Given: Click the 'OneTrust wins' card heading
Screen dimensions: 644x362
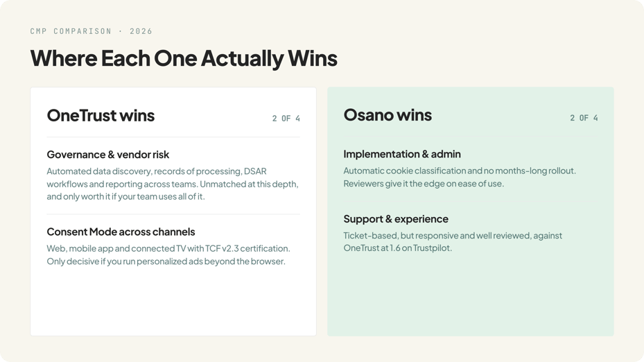Looking at the screenshot, I should [x=101, y=115].
